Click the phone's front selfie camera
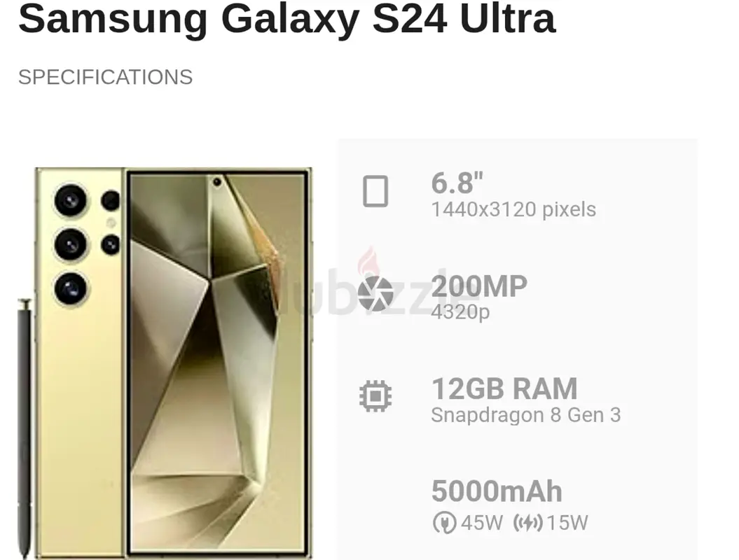This screenshot has height=560, width=739. coord(217,182)
